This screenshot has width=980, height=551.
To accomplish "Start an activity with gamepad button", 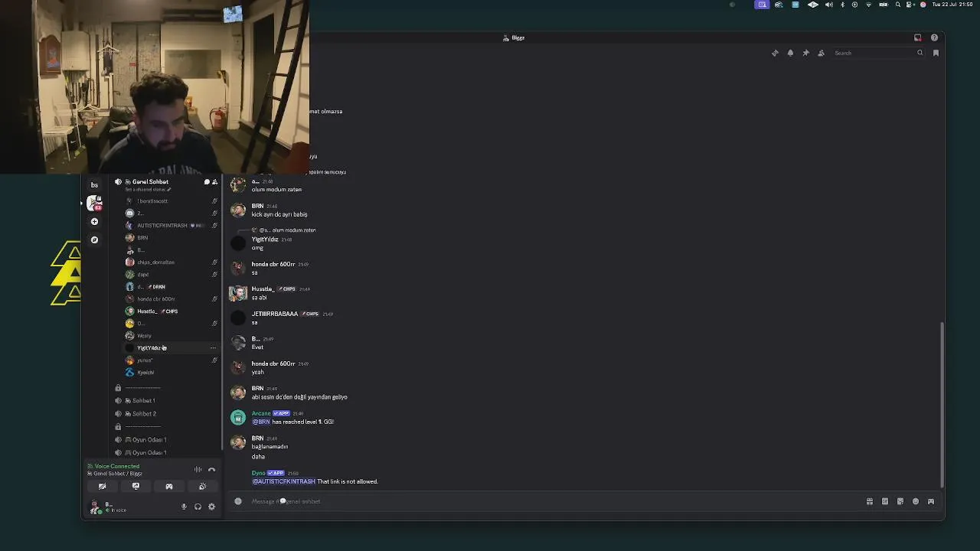I will coord(169,487).
